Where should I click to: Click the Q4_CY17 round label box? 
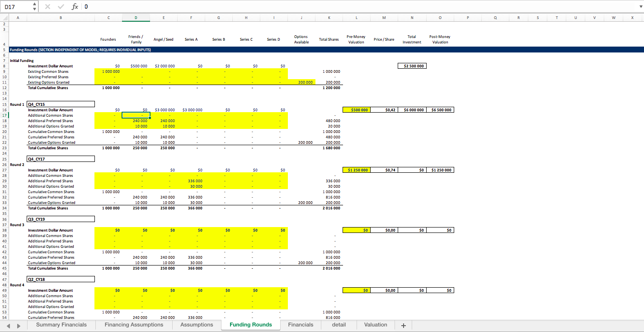pos(61,159)
